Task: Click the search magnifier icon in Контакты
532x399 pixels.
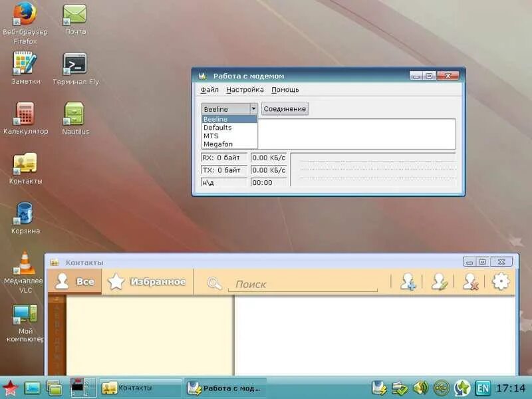Action: pyautogui.click(x=214, y=283)
